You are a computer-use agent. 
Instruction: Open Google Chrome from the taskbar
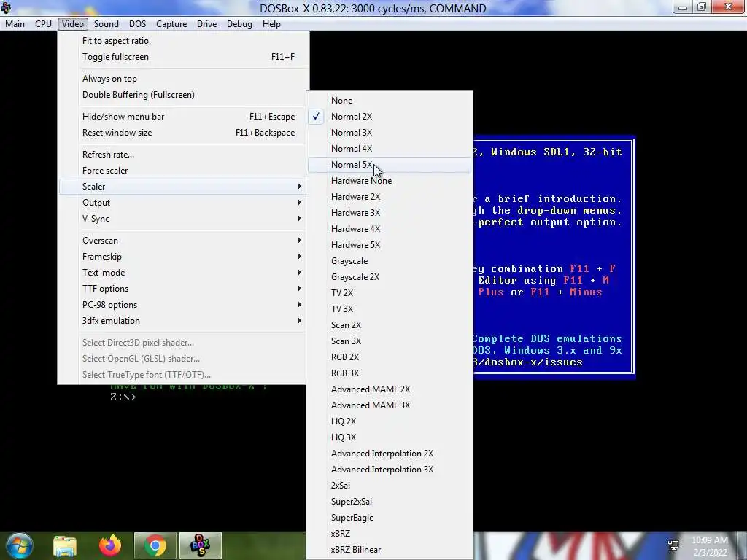(155, 545)
